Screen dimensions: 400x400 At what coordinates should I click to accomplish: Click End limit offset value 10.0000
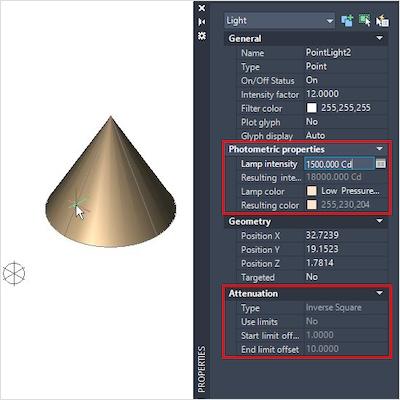[322, 349]
